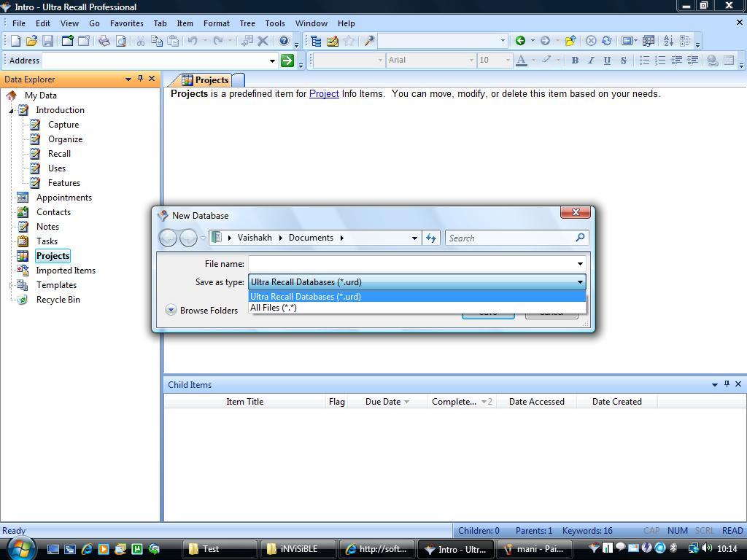This screenshot has width=747, height=560.
Task: Open the Format menu
Action: (216, 23)
